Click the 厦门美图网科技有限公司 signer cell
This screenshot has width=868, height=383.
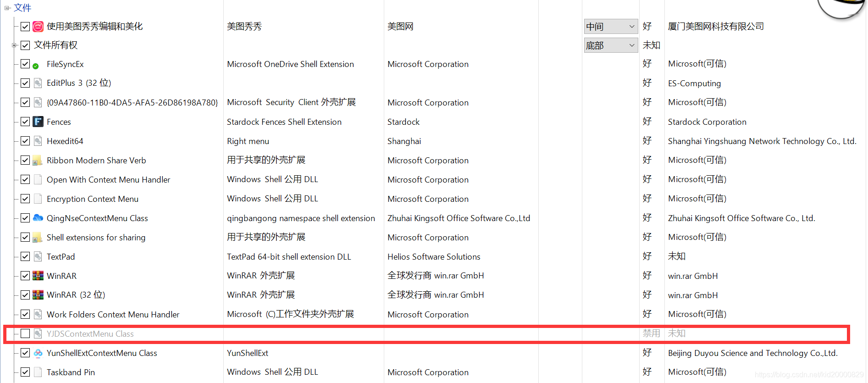click(x=716, y=27)
